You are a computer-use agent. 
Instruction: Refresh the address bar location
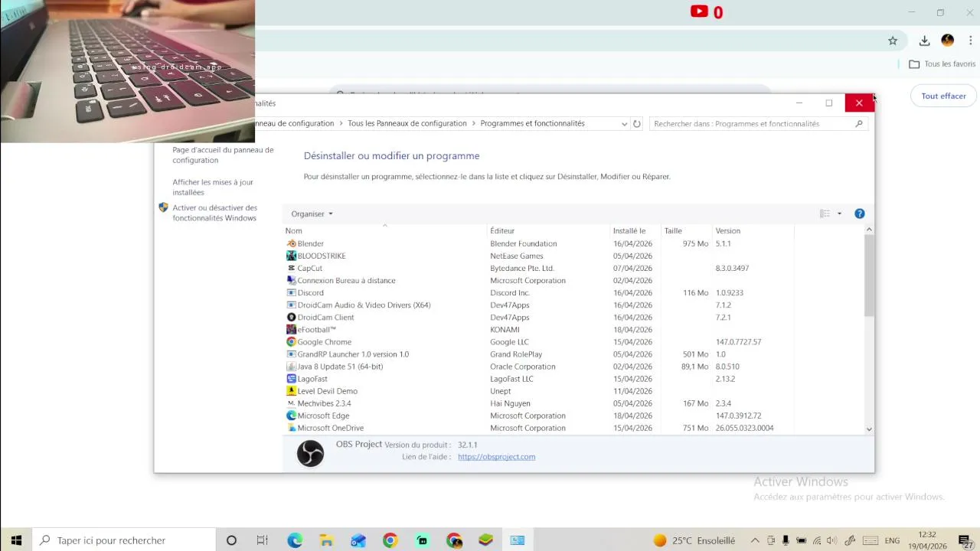636,123
